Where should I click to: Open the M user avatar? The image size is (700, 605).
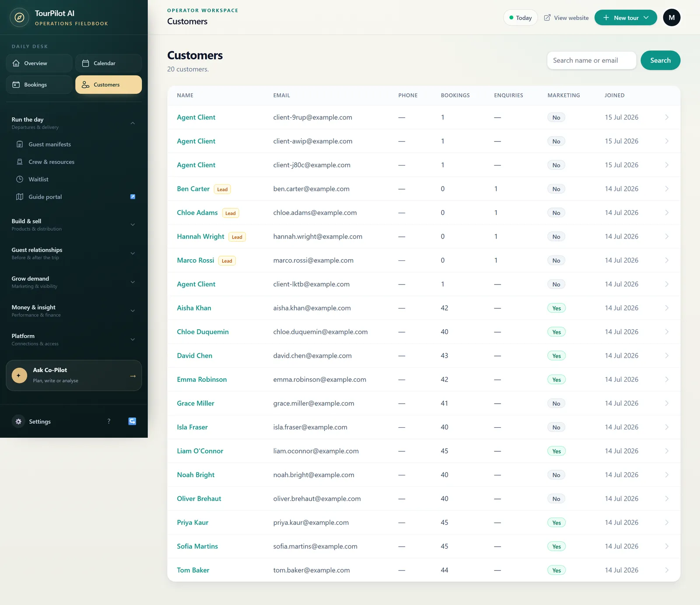672,18
